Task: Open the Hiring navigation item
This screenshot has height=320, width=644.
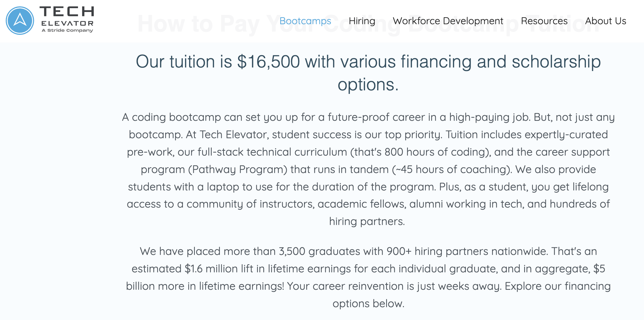Action: point(362,21)
